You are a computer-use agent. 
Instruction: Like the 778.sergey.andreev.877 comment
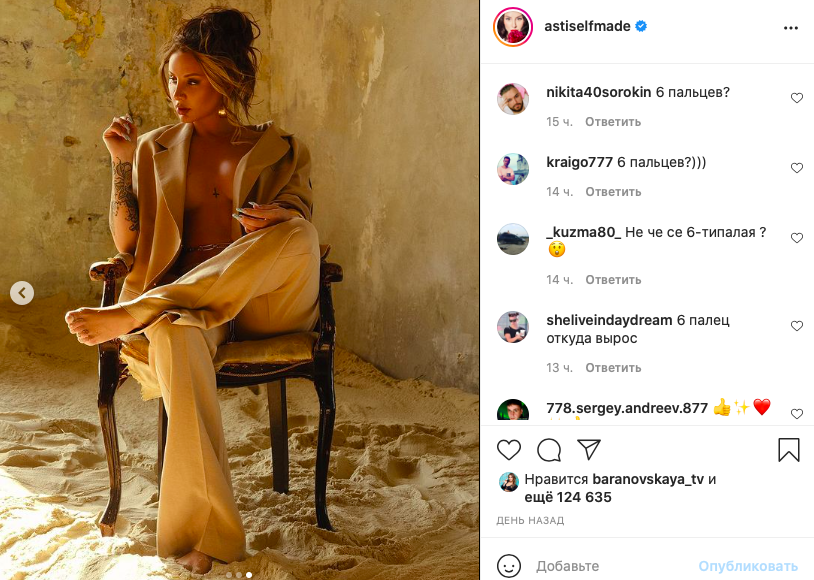click(797, 414)
